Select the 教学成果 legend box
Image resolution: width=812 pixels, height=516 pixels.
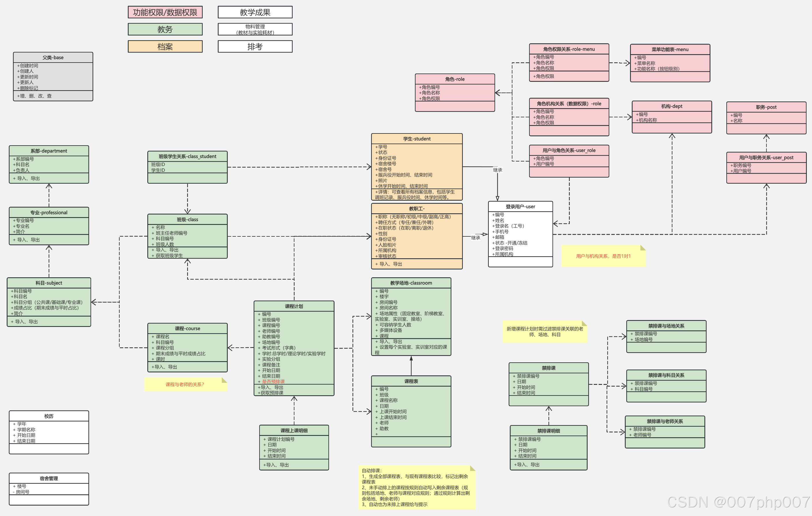pos(255,12)
